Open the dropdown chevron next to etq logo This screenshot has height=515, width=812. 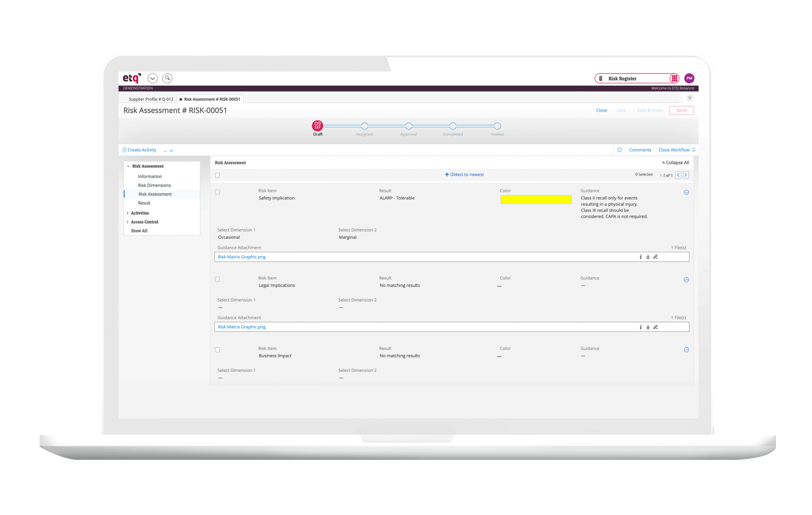153,79
